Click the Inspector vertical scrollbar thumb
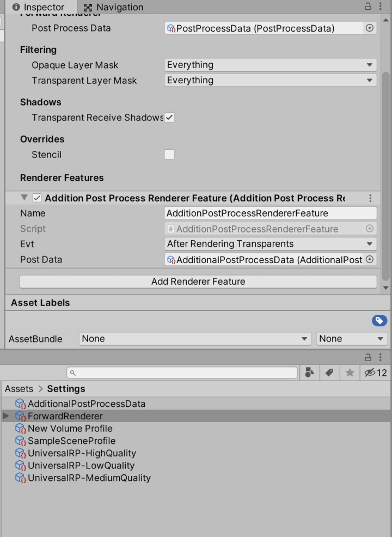This screenshot has height=537, width=392. click(x=386, y=176)
